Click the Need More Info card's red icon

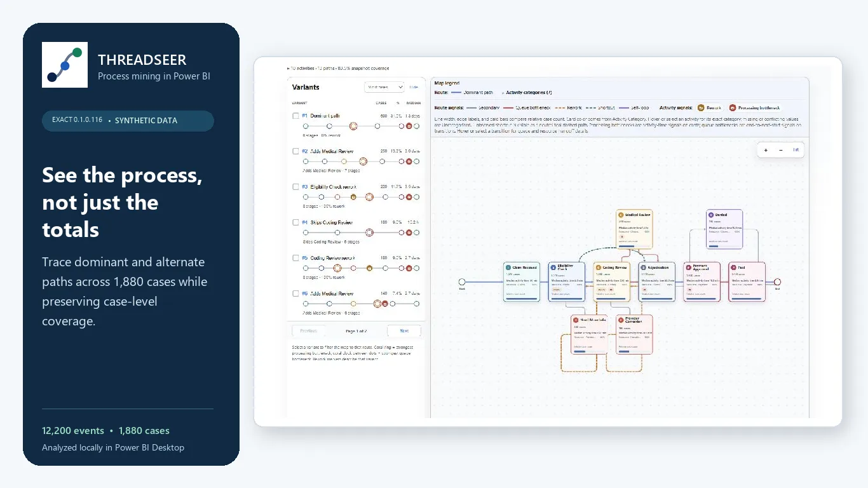tap(576, 320)
